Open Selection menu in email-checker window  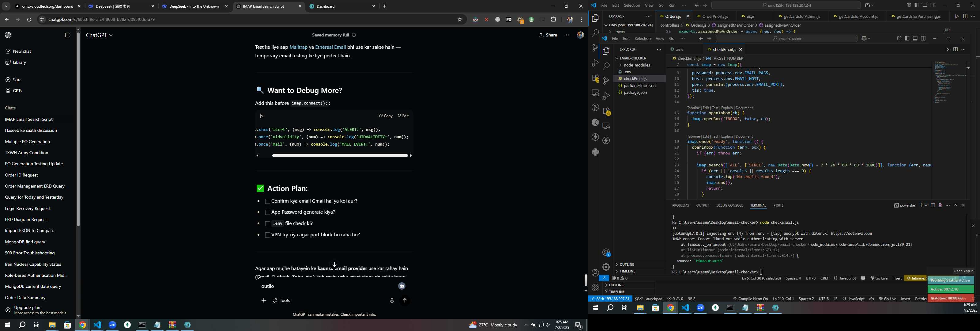click(x=643, y=39)
